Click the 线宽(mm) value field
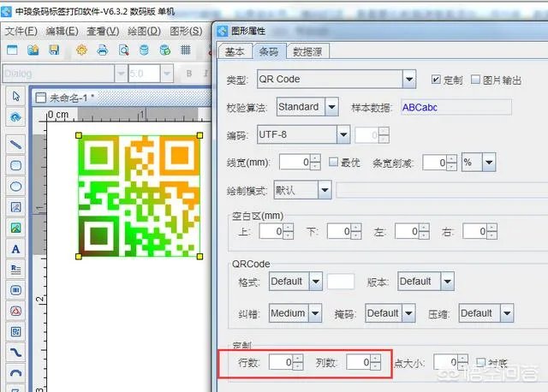548x392 pixels. click(295, 162)
